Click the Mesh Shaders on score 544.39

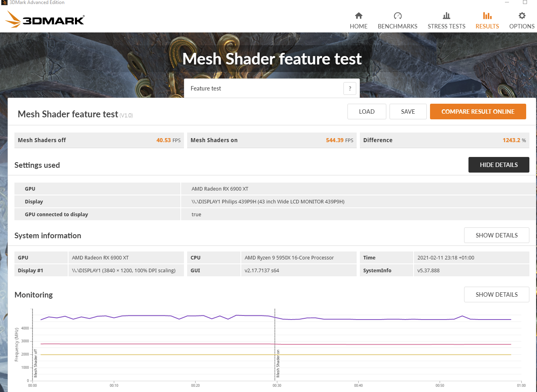[335, 140]
